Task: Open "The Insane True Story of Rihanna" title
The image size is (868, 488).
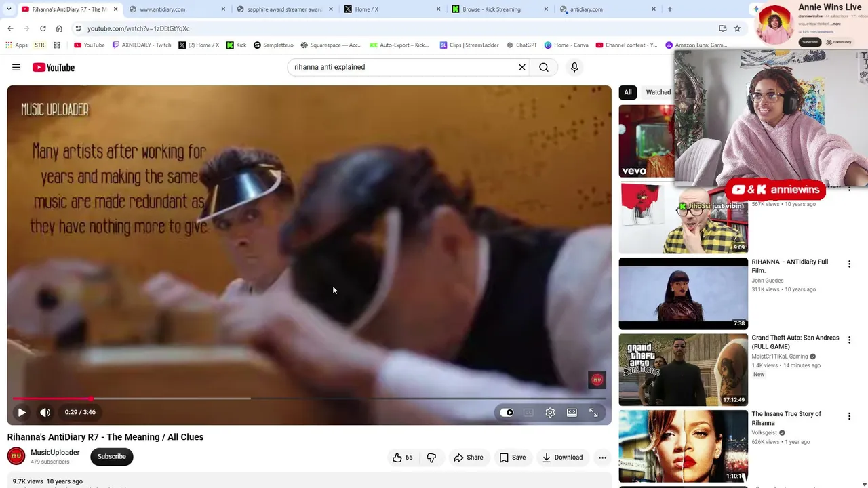Action: tap(787, 418)
